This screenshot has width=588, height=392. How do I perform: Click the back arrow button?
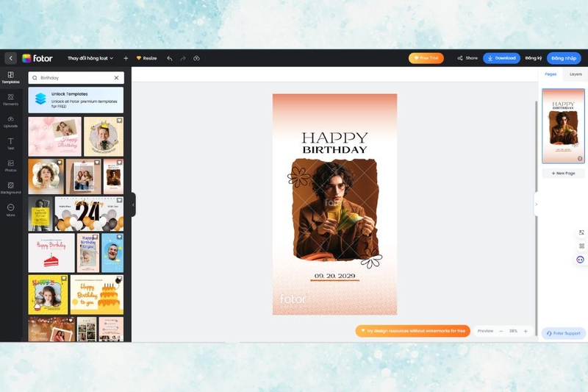point(10,58)
